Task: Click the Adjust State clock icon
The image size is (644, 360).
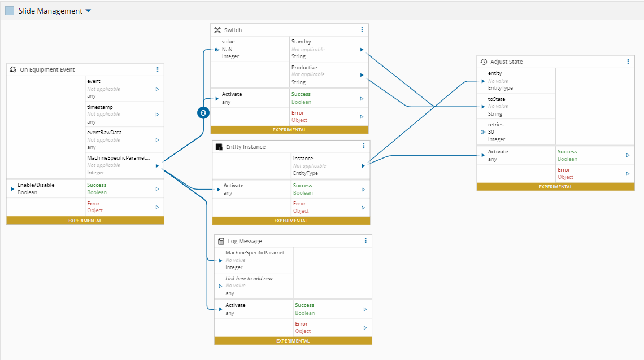Action: pos(484,62)
